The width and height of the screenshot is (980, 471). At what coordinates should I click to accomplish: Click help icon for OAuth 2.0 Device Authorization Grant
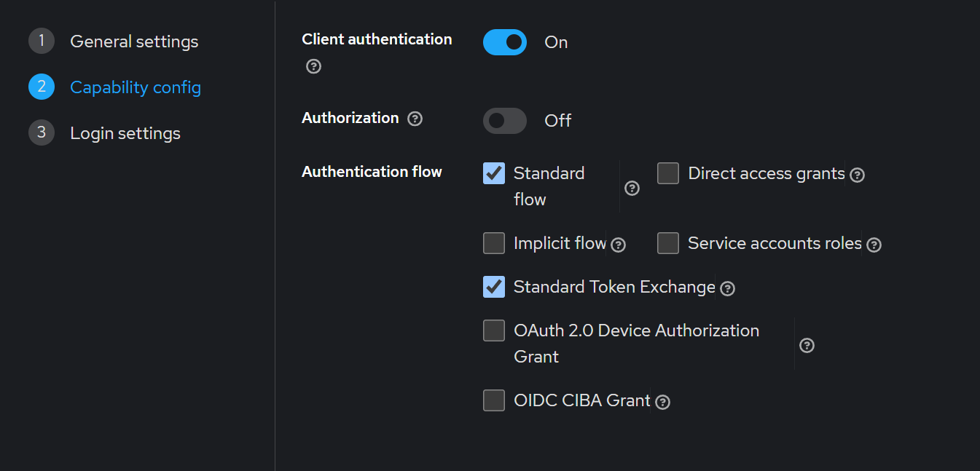click(x=806, y=345)
